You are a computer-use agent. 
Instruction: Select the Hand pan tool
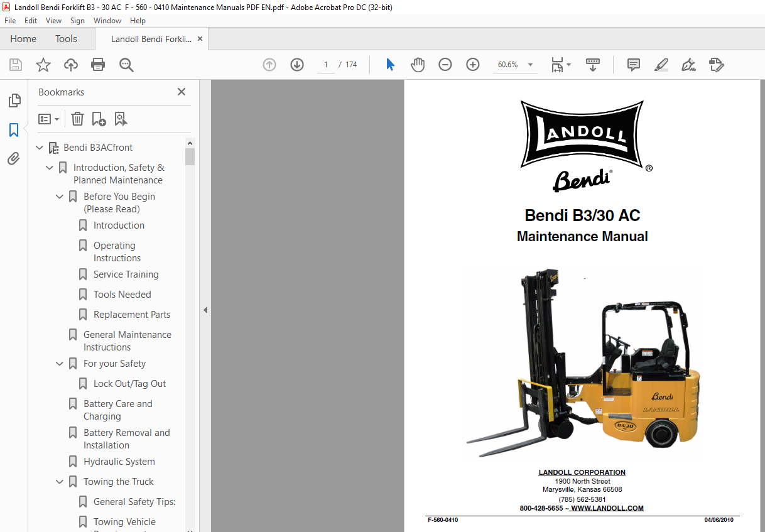pyautogui.click(x=418, y=65)
